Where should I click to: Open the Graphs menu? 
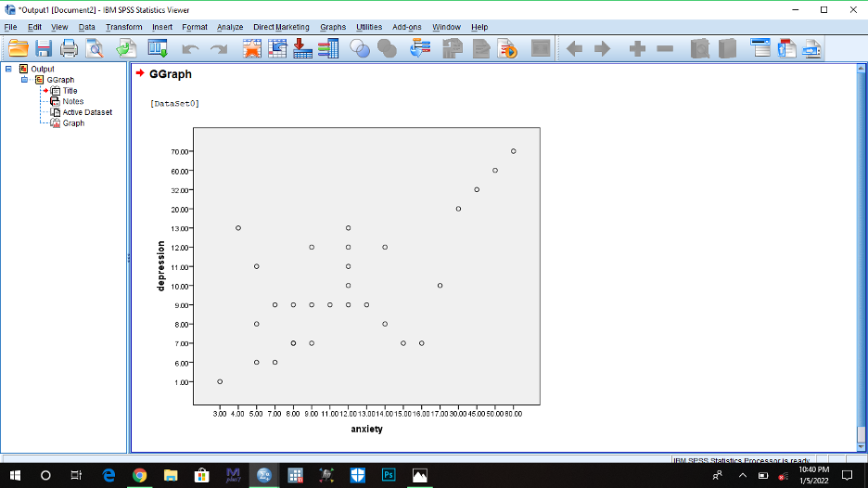click(x=333, y=27)
